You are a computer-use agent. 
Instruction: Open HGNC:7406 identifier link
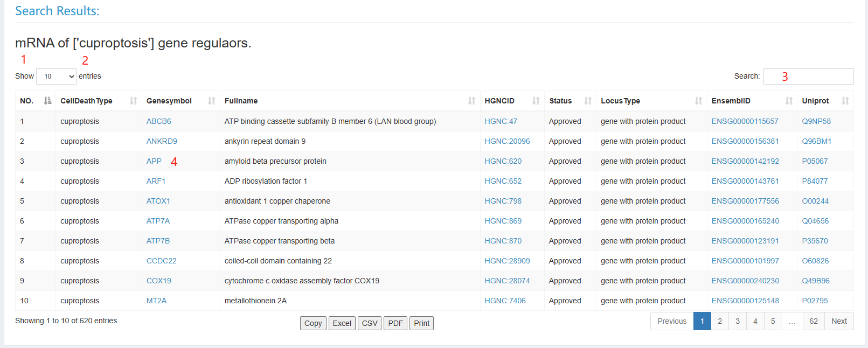pyautogui.click(x=505, y=301)
